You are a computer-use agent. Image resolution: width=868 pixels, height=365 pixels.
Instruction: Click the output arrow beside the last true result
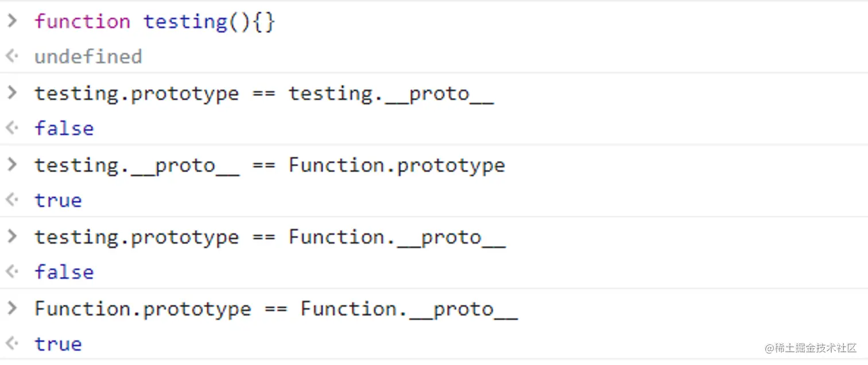pos(11,344)
